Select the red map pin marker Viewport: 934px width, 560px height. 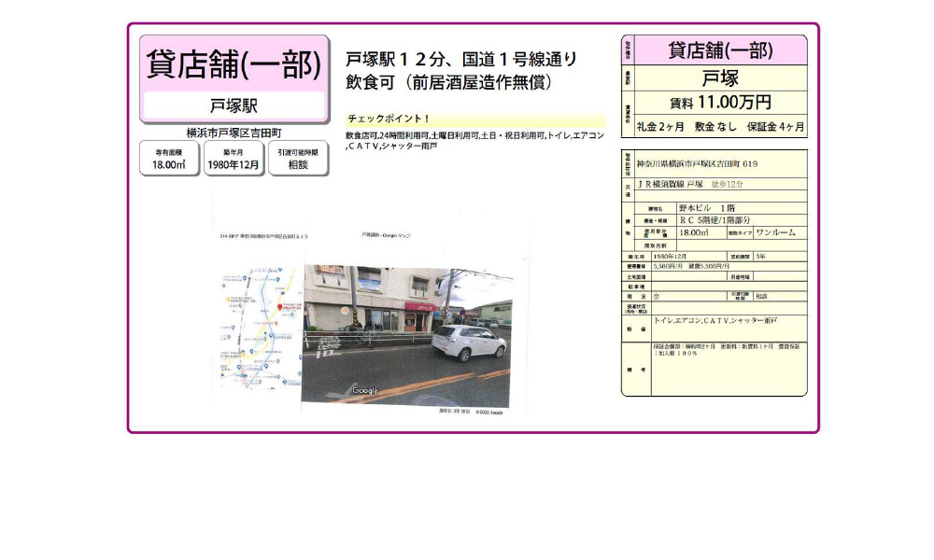[x=279, y=308]
